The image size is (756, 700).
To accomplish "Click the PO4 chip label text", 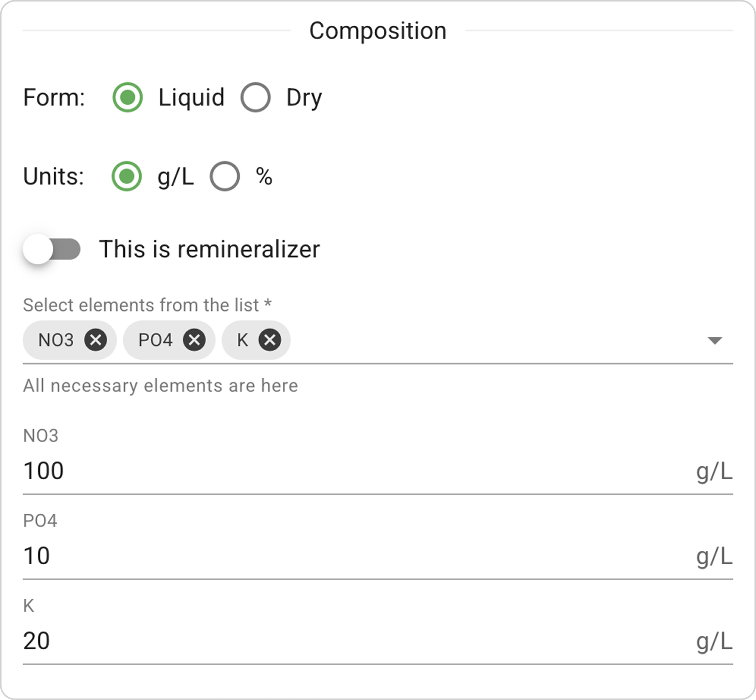I will 156,340.
